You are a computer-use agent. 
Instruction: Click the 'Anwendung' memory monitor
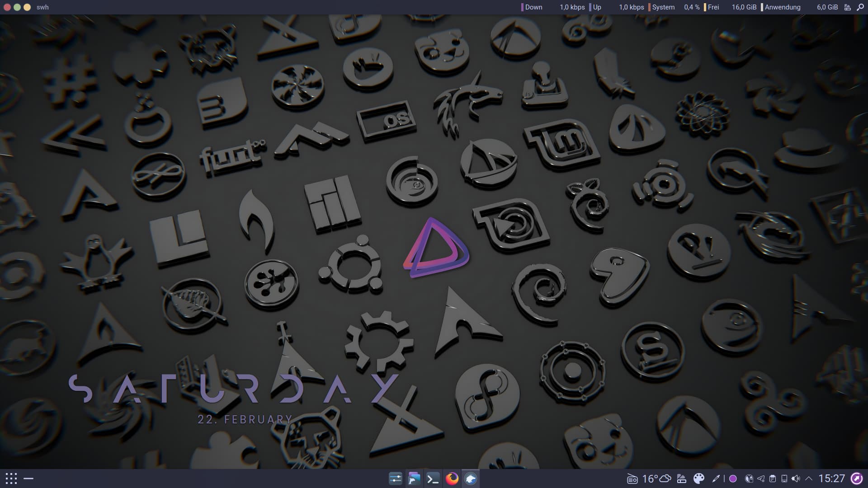[799, 7]
